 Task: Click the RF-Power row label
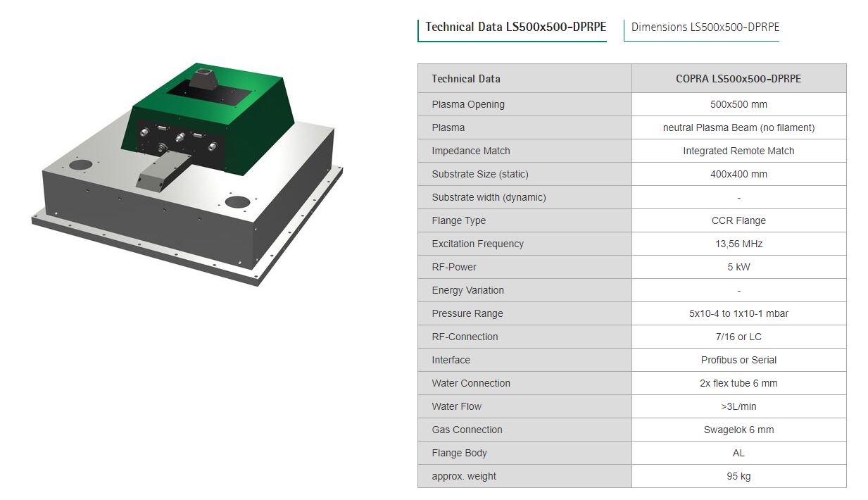[x=454, y=267]
